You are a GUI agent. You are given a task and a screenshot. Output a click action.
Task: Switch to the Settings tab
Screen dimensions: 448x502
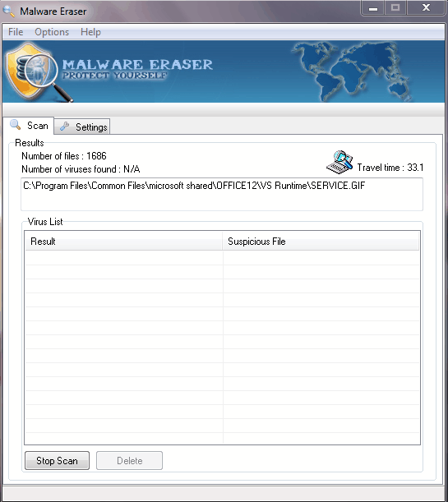[x=82, y=127]
